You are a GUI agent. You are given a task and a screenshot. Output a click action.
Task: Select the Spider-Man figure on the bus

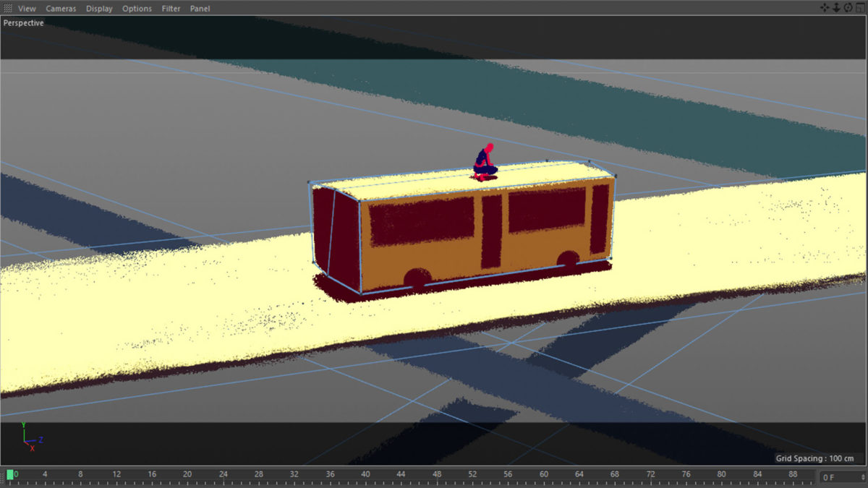(x=485, y=163)
